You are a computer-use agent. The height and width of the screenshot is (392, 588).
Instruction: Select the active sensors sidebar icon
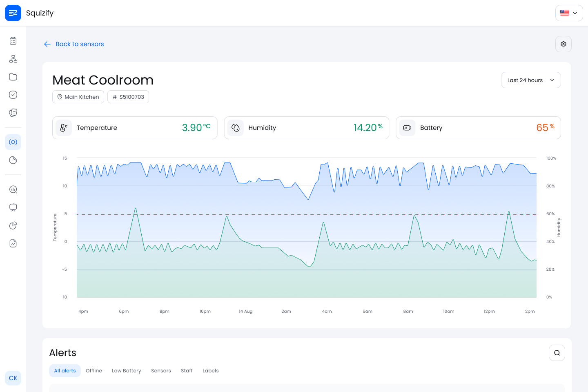click(x=13, y=142)
